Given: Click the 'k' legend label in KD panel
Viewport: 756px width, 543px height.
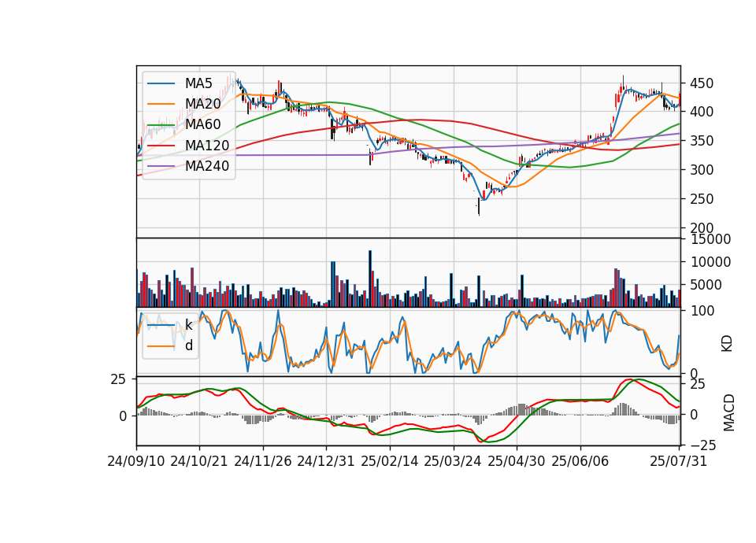Looking at the screenshot, I should point(188,325).
